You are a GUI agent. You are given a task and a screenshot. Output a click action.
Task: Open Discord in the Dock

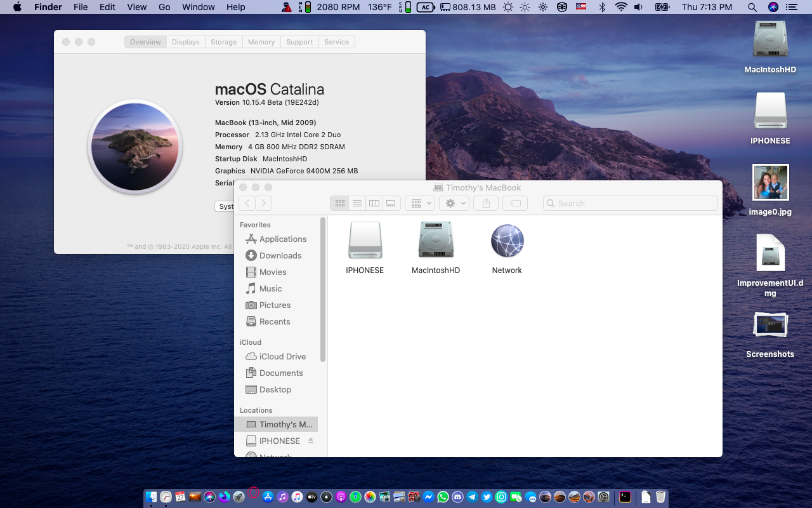457,497
